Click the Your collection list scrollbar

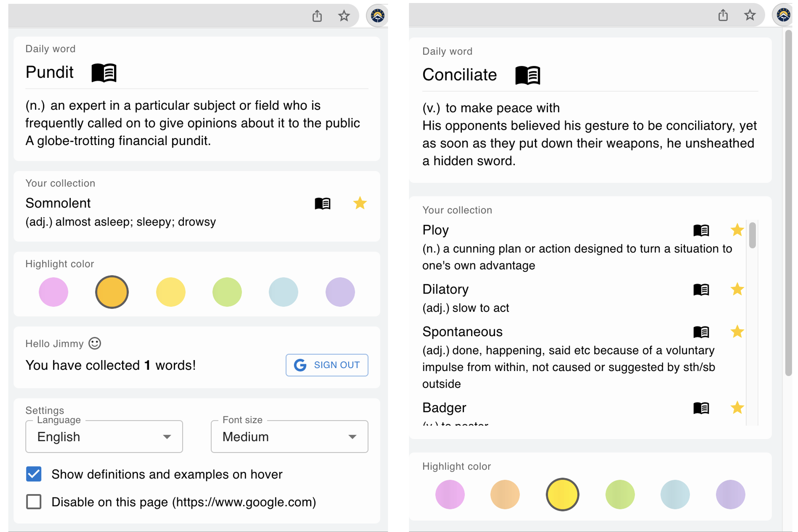(752, 235)
